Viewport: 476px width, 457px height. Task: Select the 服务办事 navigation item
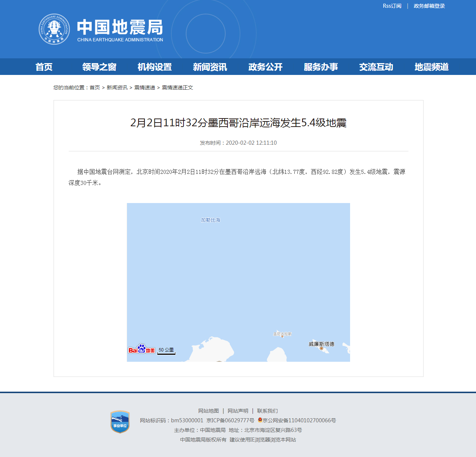click(x=321, y=67)
